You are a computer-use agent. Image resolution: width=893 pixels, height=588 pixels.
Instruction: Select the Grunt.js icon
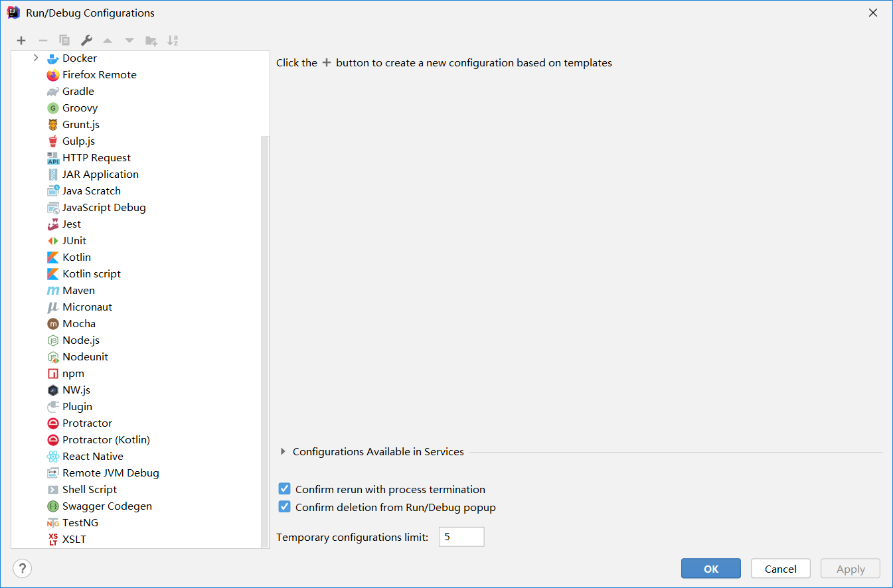(x=53, y=125)
